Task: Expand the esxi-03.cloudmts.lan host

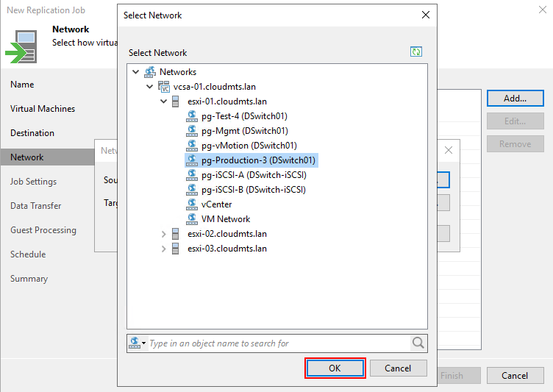Action: [x=164, y=249]
